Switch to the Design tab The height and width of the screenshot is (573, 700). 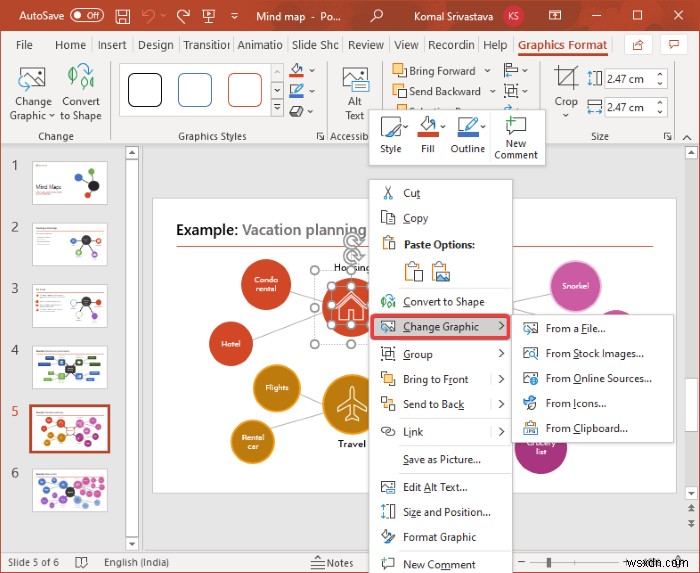pyautogui.click(x=155, y=45)
